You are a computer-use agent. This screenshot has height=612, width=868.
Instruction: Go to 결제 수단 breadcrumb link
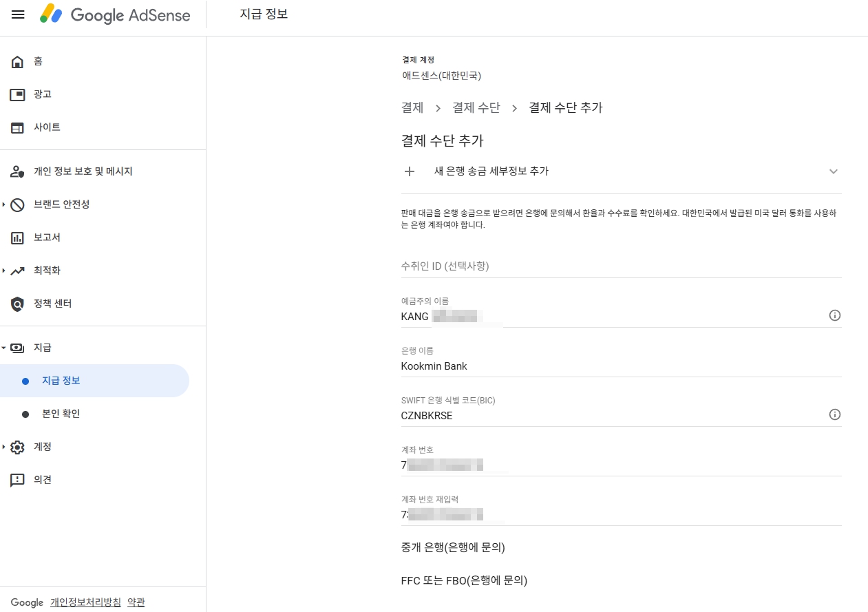[x=476, y=107]
